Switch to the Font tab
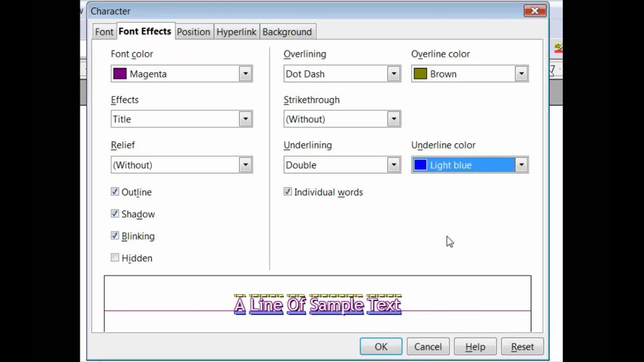Image resolution: width=644 pixels, height=362 pixels. coord(104,32)
